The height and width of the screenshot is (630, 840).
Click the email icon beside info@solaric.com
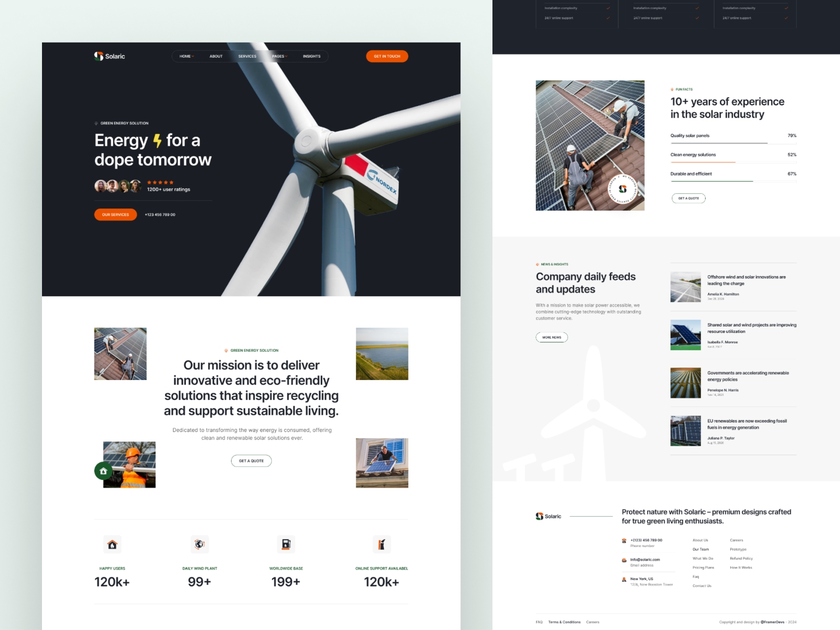624,559
